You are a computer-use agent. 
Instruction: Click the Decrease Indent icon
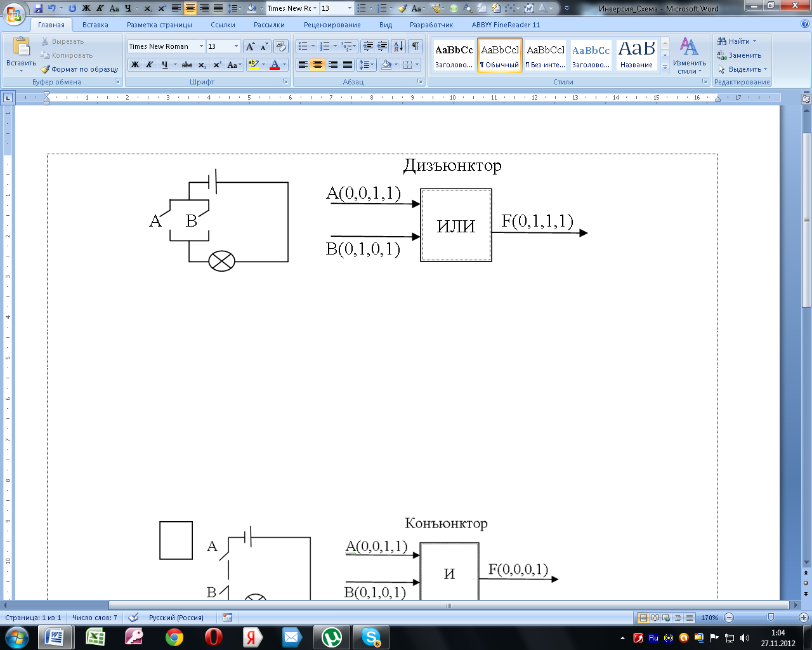click(368, 46)
